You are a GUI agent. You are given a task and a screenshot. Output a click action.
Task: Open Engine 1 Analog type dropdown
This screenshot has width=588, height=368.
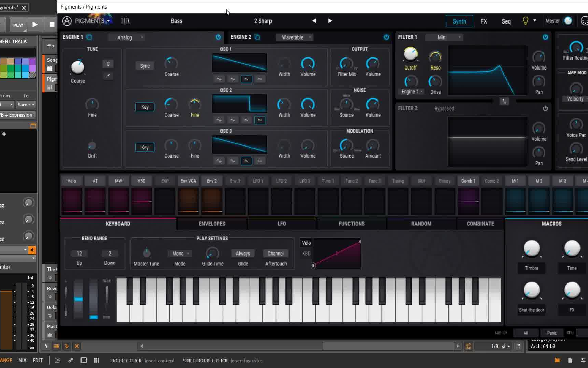(127, 37)
